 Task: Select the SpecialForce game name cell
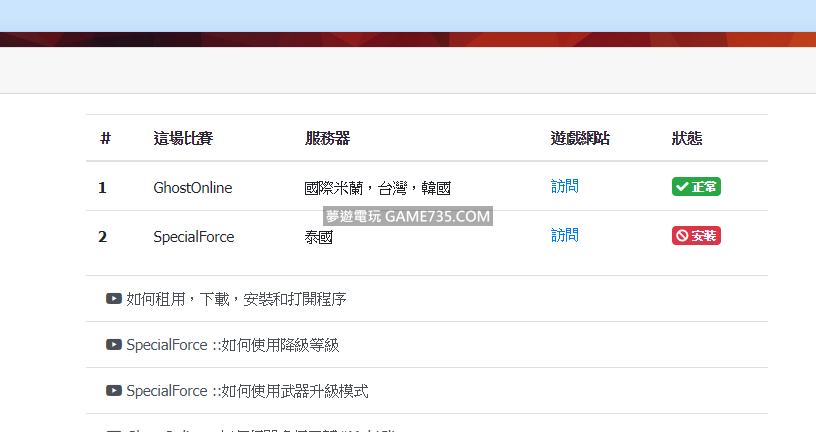pos(194,237)
